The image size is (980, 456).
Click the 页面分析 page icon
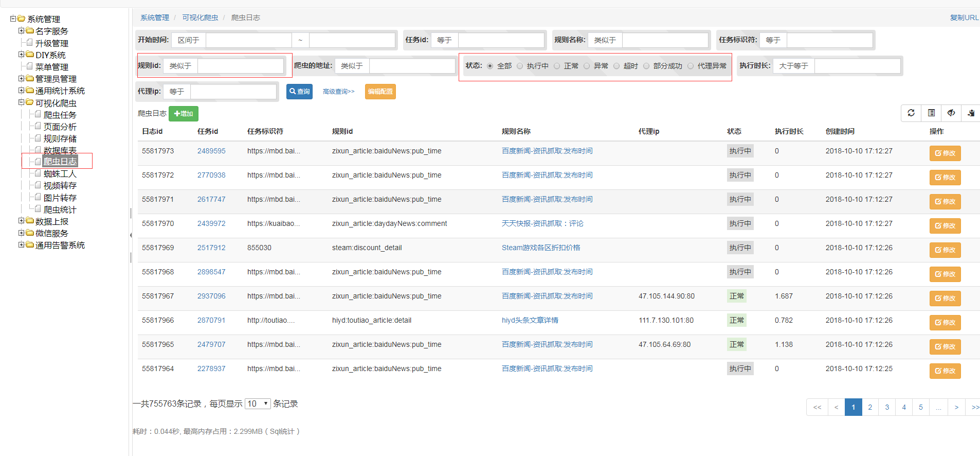(38, 126)
